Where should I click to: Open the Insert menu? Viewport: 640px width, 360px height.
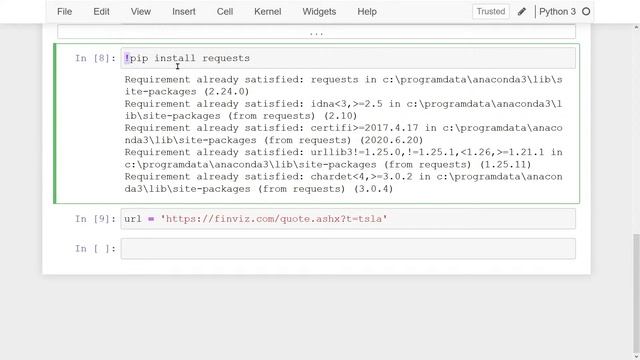tap(184, 12)
